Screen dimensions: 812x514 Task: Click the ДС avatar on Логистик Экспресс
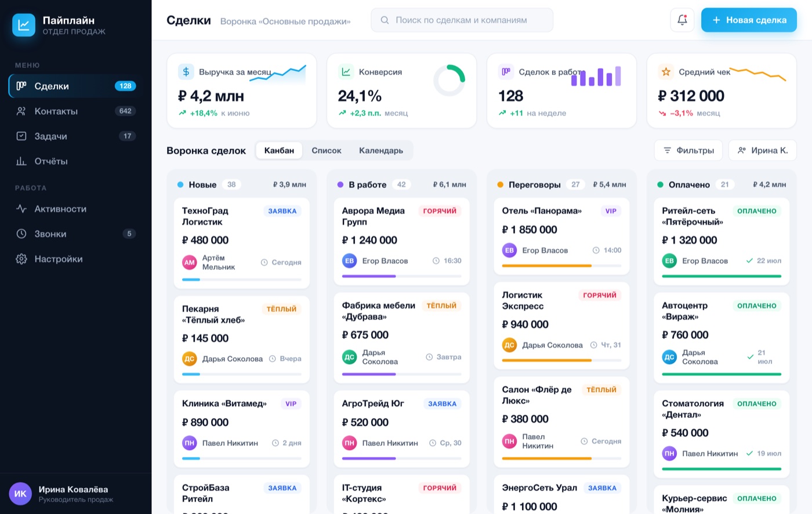tap(509, 345)
